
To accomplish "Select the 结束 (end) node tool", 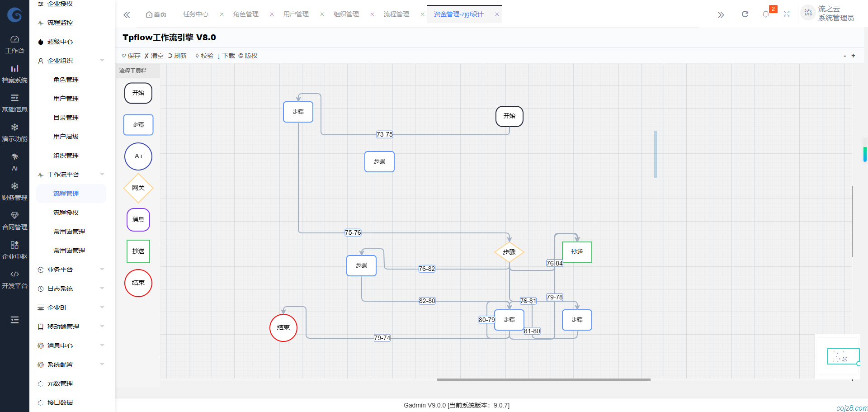I will (x=138, y=283).
